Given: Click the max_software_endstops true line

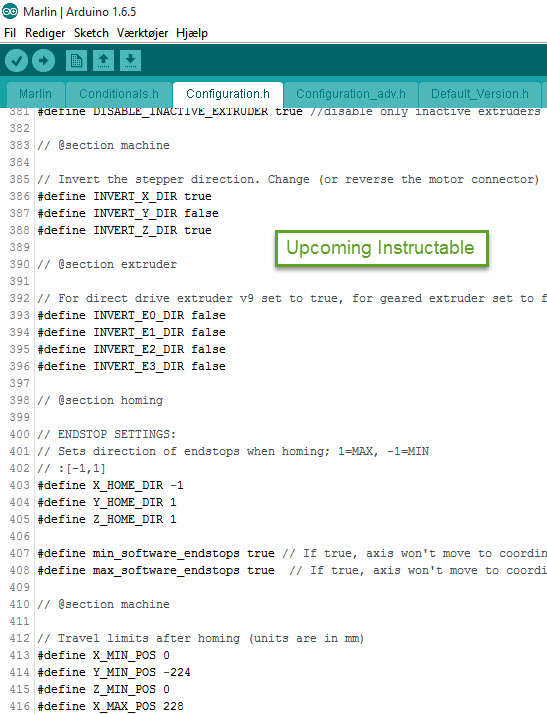Looking at the screenshot, I should tap(291, 570).
